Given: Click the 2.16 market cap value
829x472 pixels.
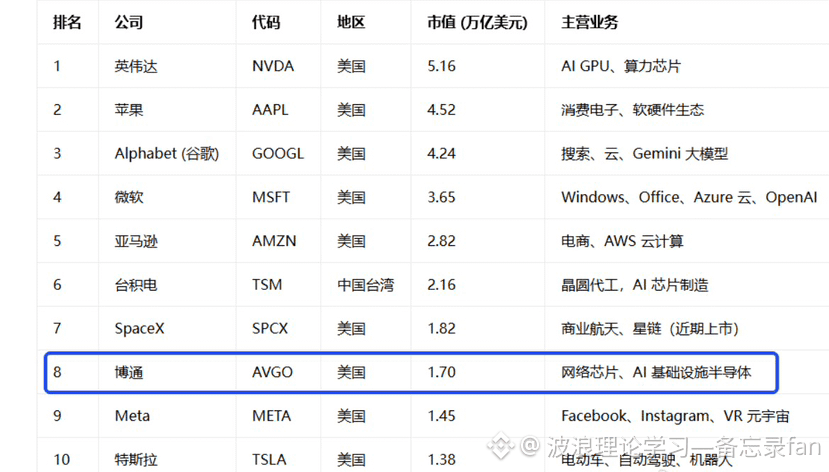Looking at the screenshot, I should [441, 285].
